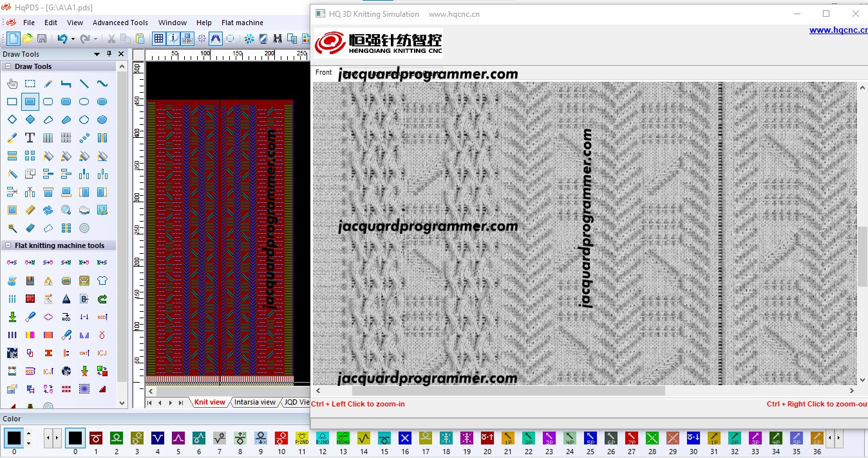868x458 pixels.
Task: Click the HqPDS app logo icon in menu bar
Action: tap(11, 23)
